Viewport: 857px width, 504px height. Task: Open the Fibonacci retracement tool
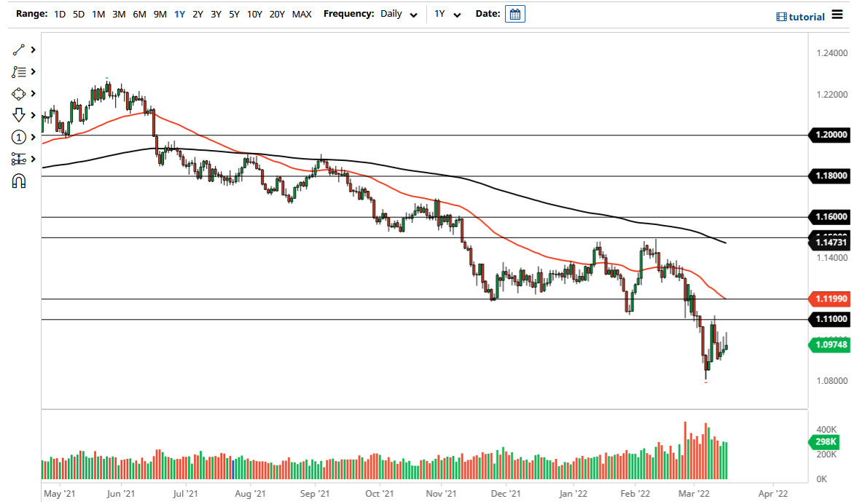[x=17, y=71]
